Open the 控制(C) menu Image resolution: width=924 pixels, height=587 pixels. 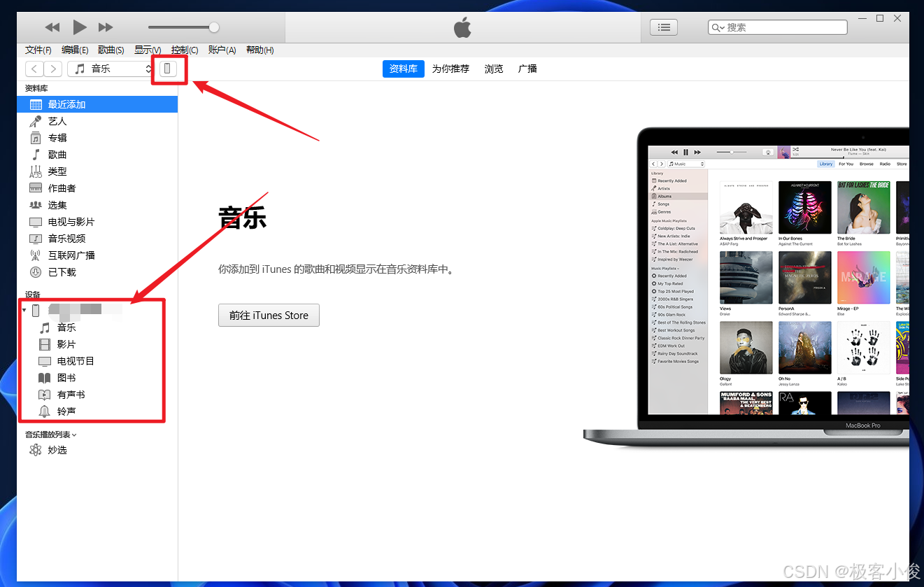[x=185, y=50]
